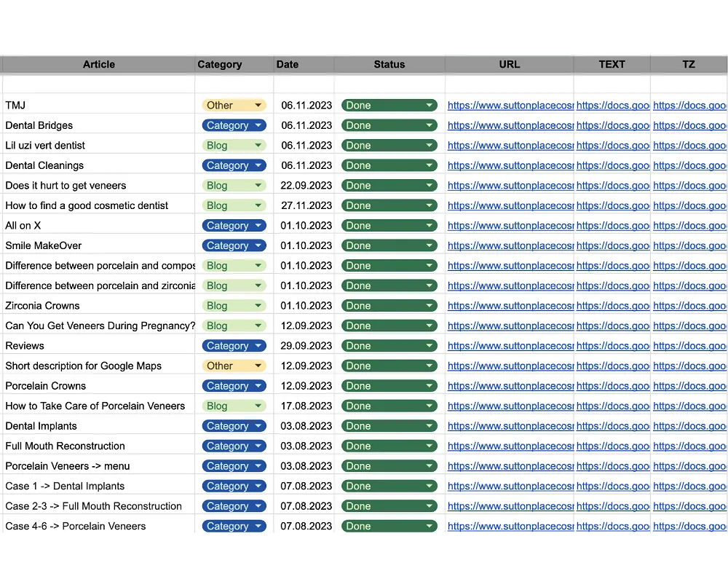Image resolution: width=728 pixels, height=587 pixels.
Task: Open TEXT link for Porcelain Crowns row
Action: [x=612, y=386]
